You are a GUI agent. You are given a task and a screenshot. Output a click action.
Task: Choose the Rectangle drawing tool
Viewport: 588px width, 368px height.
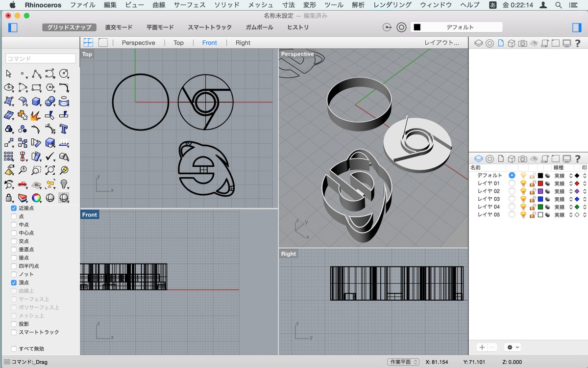36,88
